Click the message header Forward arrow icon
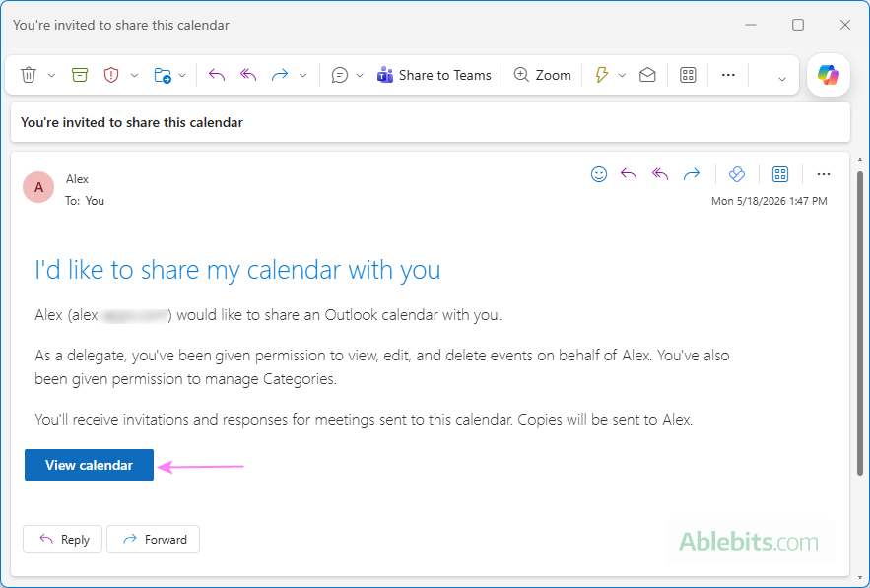Viewport: 870px width, 588px height. click(692, 174)
